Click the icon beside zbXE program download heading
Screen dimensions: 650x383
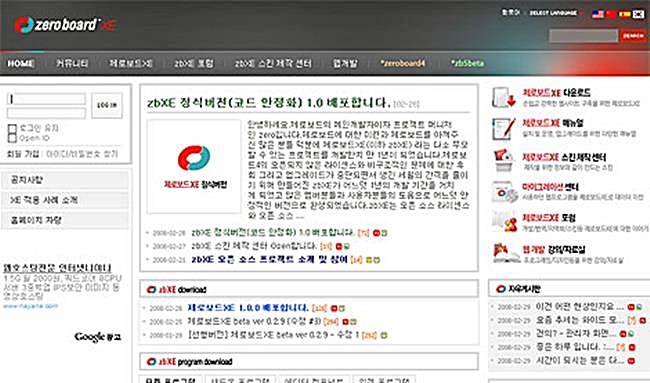coord(151,361)
